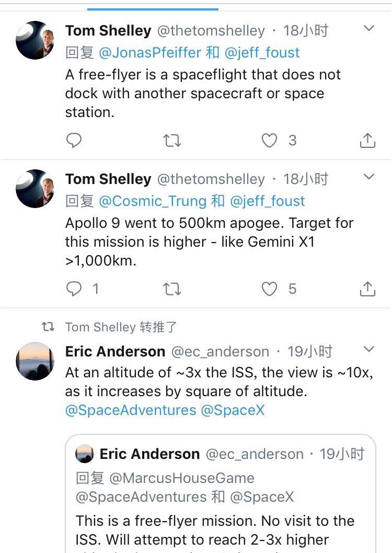Reply to the free-flyer definition tweet
392x553 pixels.
(x=74, y=140)
